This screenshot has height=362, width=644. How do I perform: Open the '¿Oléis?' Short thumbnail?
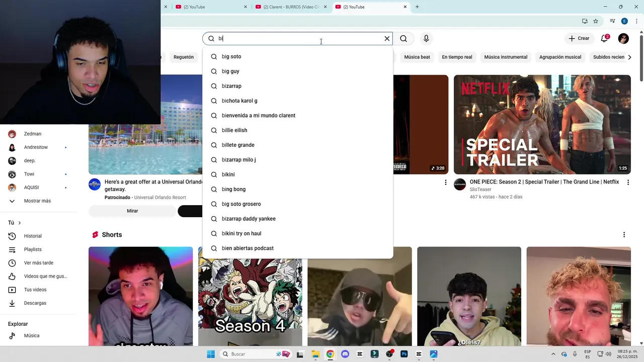point(469,296)
